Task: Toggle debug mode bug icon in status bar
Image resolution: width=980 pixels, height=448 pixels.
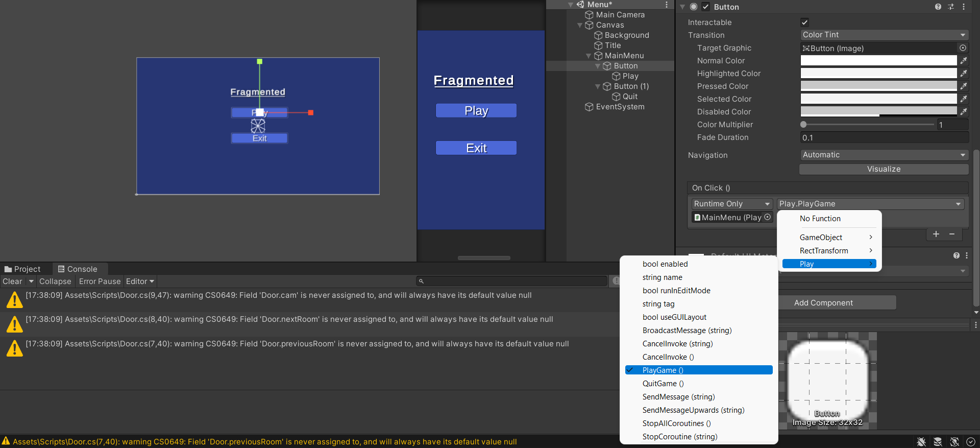Action: point(921,442)
